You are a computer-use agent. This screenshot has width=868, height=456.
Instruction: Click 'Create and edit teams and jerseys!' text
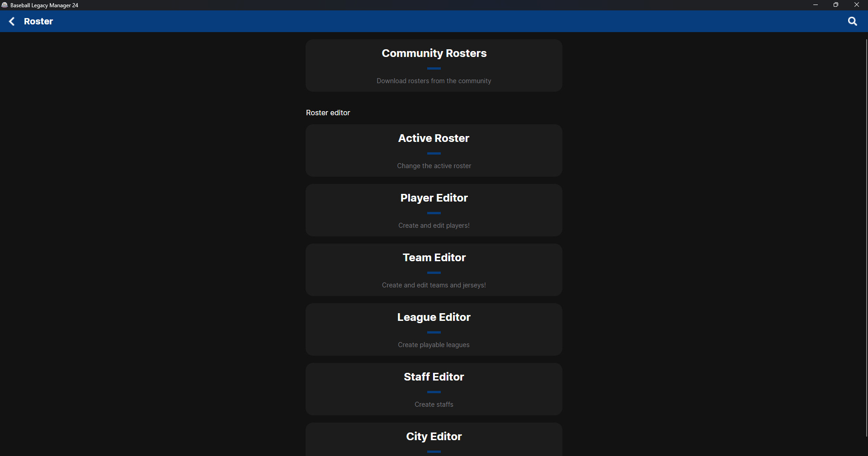coord(434,285)
